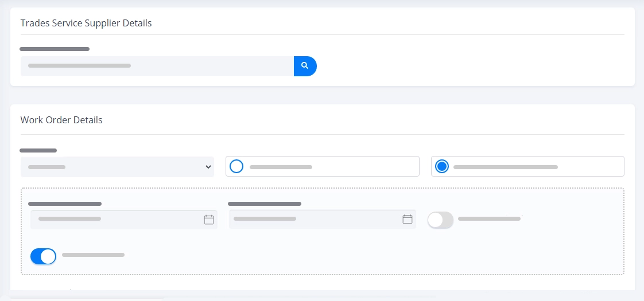Screen dimensions: 644x301
Task: Click the label beside the grey toggle
Action: click(x=489, y=219)
